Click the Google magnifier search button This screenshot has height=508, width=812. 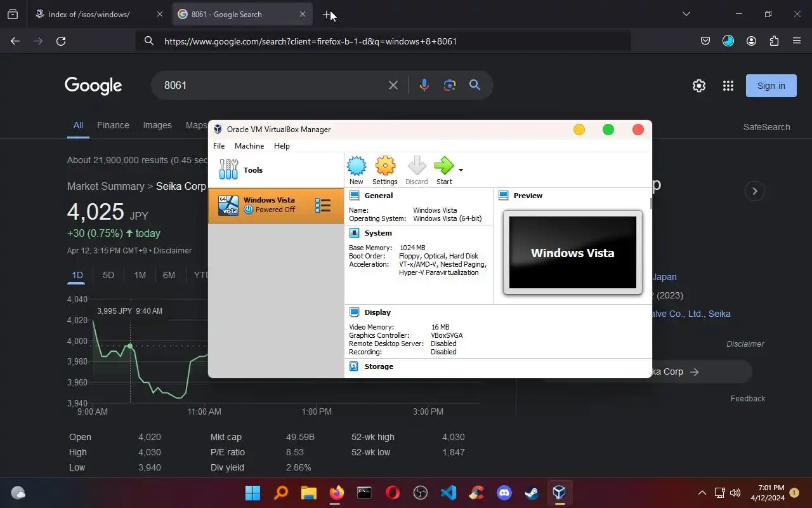tap(475, 85)
